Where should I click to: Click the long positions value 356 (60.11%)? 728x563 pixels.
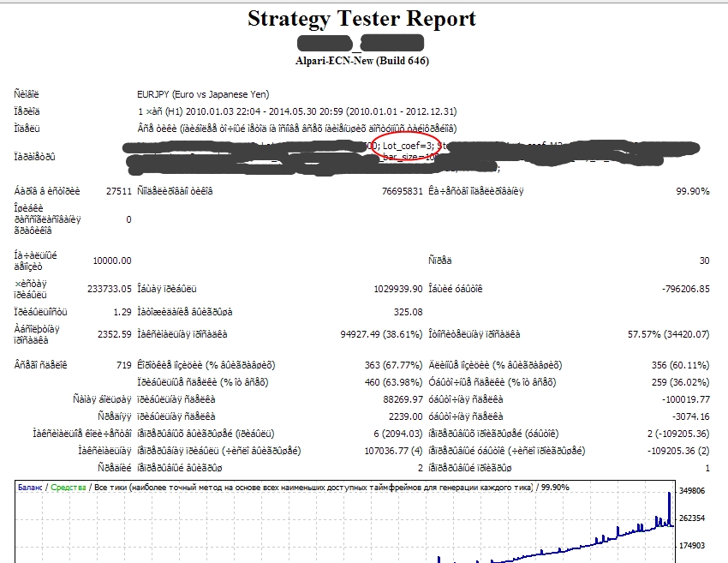point(681,365)
